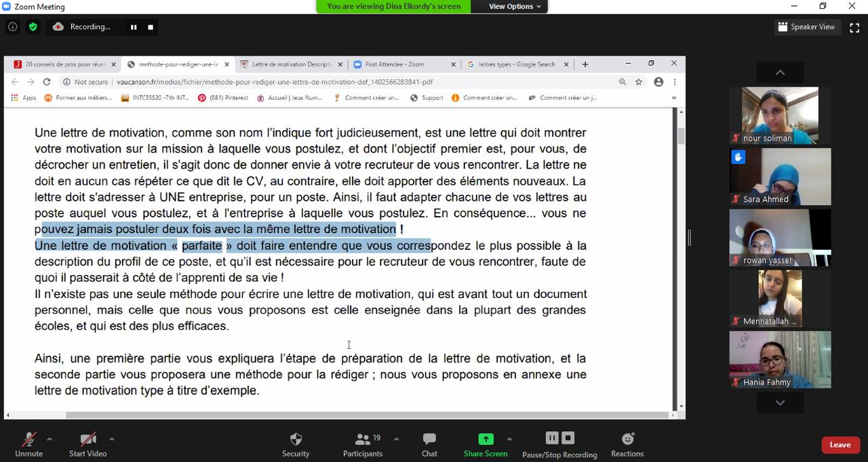Click the green encryption shield icon

click(33, 27)
